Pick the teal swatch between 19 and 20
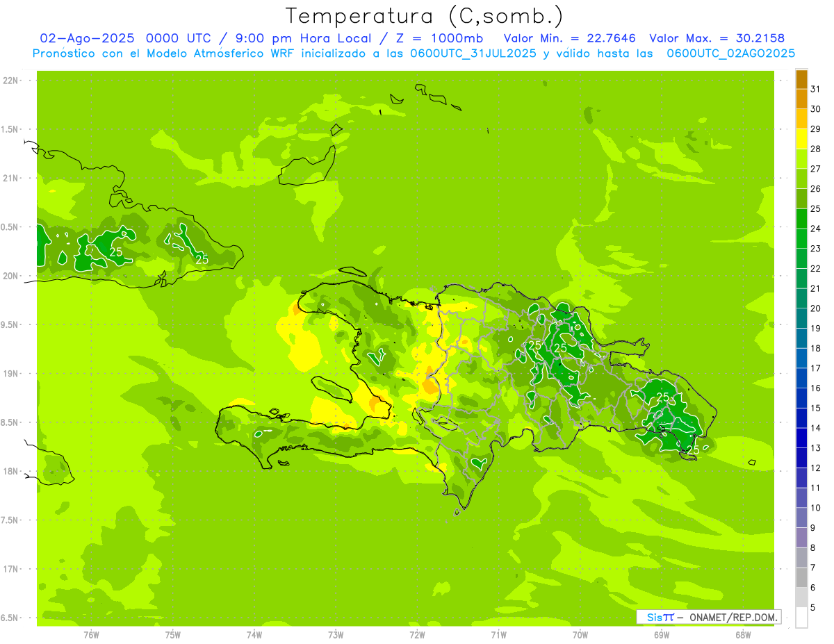Image resolution: width=834 pixels, height=644 pixels. tap(801, 318)
